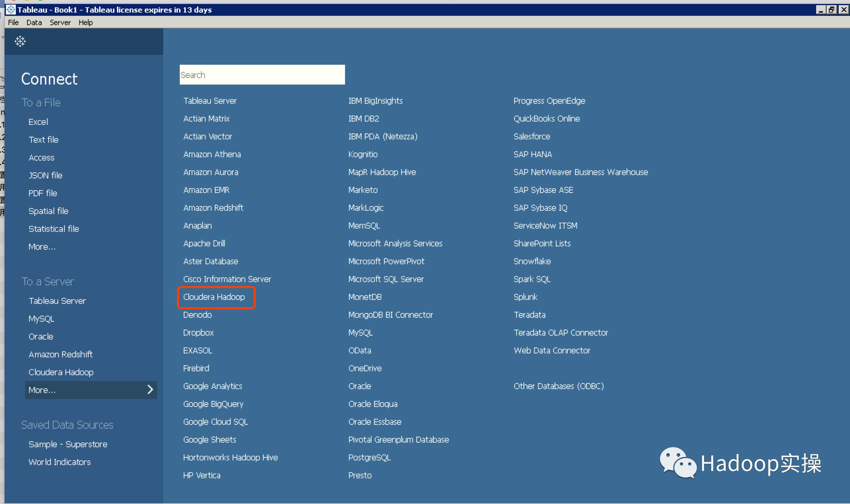Choose Spatial file connector

(49, 211)
